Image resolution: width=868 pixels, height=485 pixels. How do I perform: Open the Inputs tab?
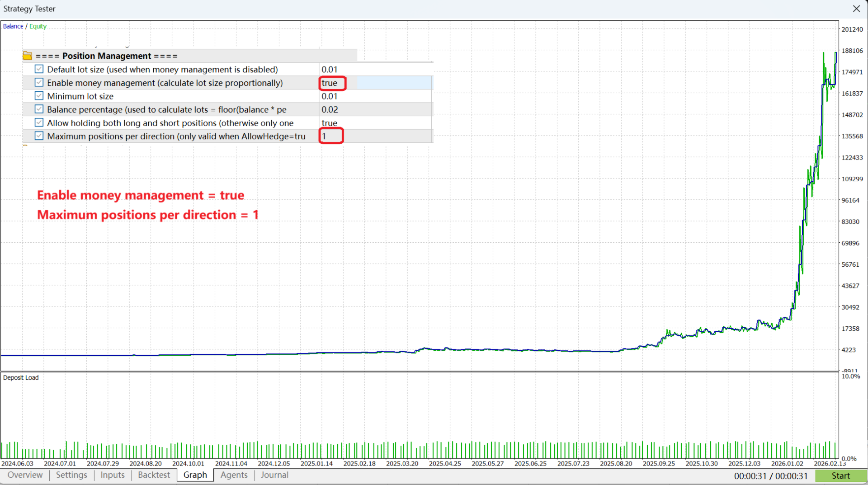(x=113, y=475)
